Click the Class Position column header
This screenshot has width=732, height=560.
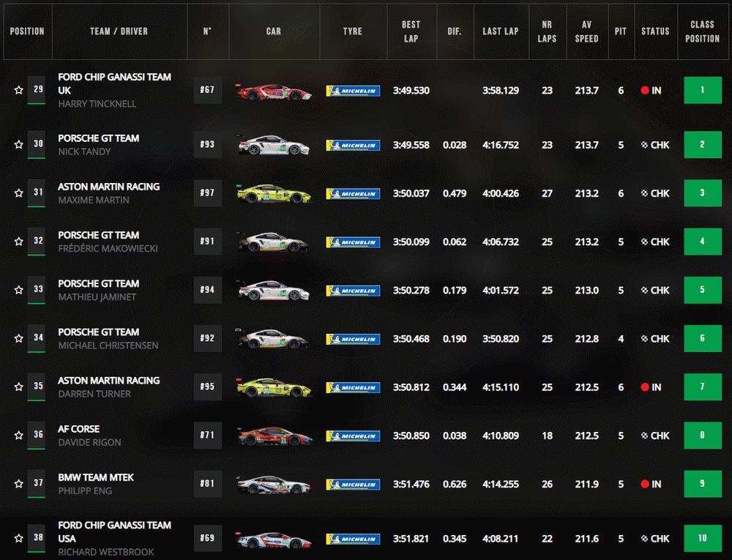(702, 31)
